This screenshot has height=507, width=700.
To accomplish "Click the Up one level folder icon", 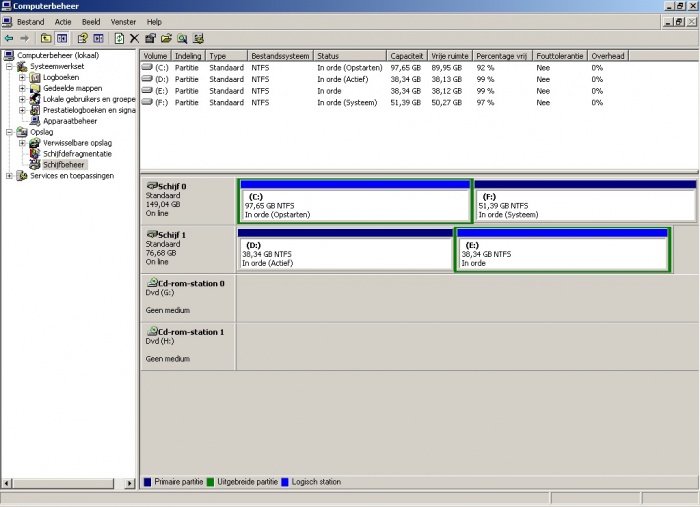I will click(x=46, y=38).
